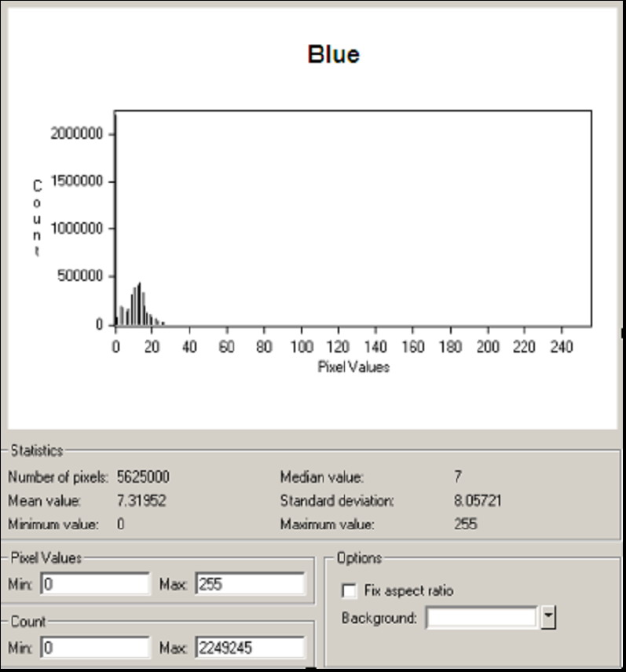Click the Number of pixels value 5625000

(x=143, y=477)
